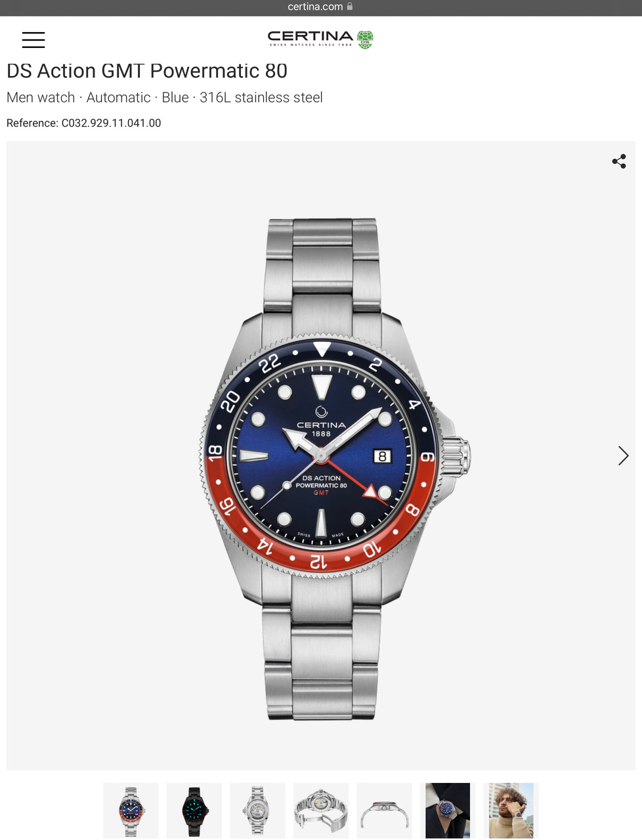Select the caseback view thumbnail

click(257, 810)
